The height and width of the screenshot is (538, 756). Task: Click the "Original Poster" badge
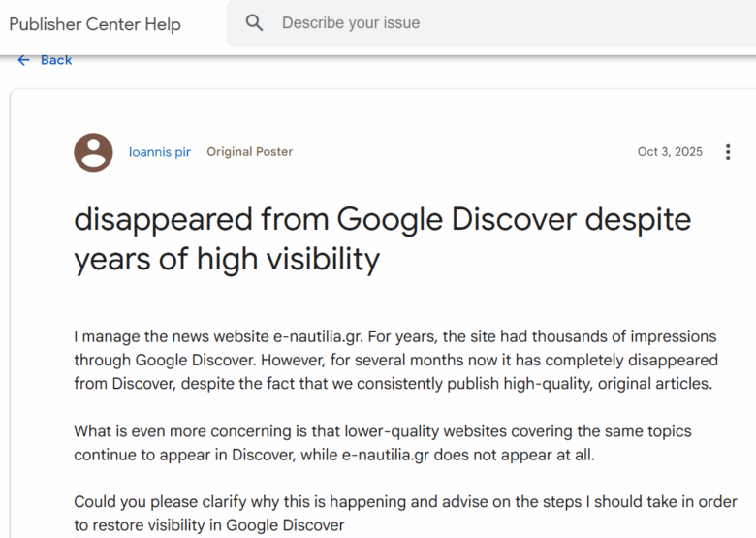[249, 152]
